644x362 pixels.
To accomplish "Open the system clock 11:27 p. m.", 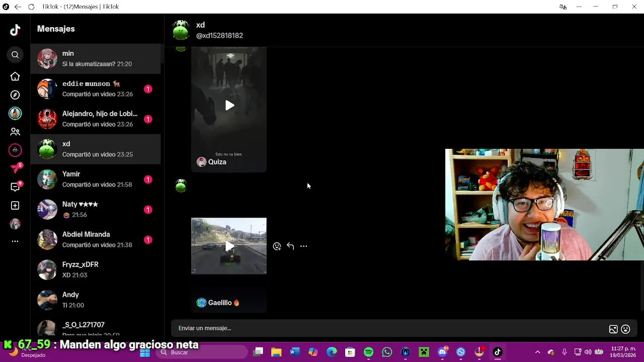I will pos(623,352).
